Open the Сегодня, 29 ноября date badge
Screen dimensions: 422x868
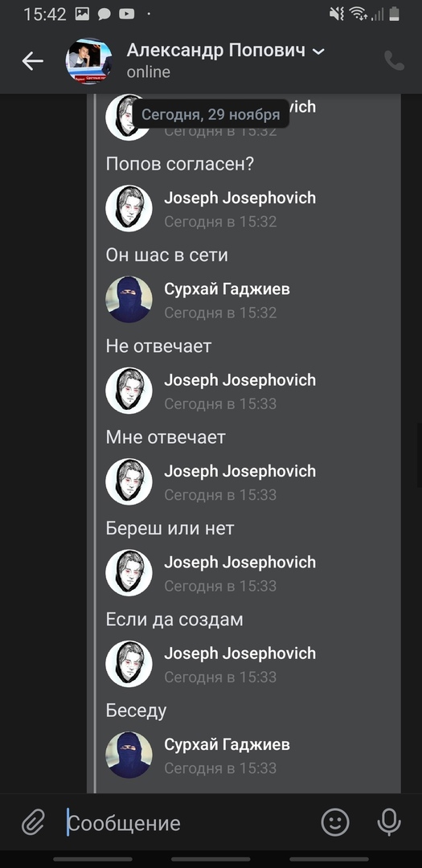tap(211, 115)
